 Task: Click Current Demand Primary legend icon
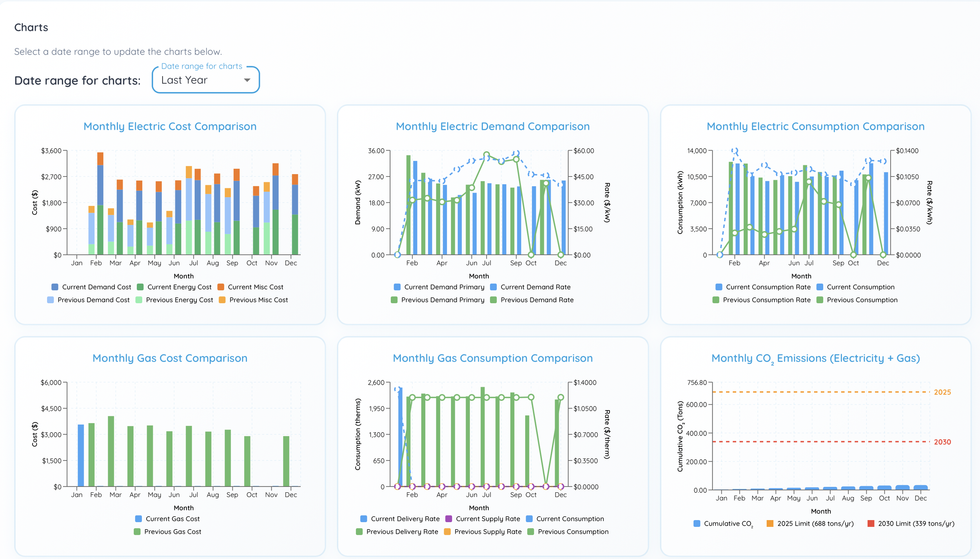pyautogui.click(x=397, y=287)
